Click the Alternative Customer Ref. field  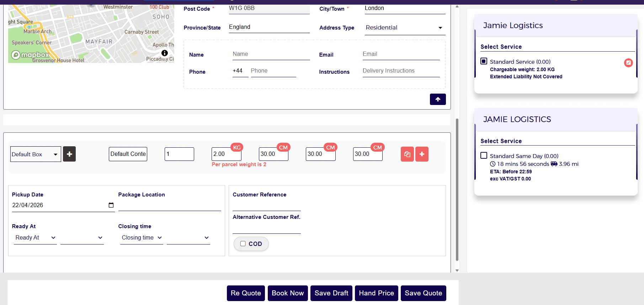tap(267, 228)
